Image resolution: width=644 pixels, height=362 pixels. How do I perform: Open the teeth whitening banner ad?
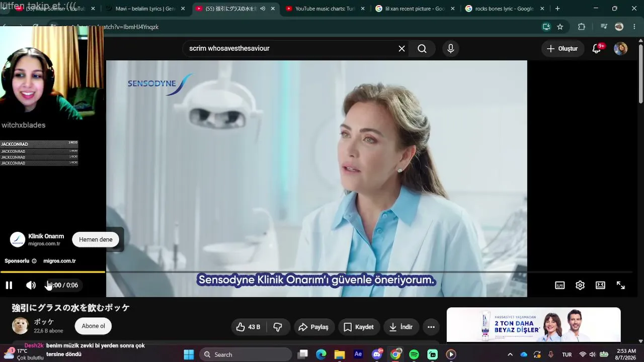pos(533,325)
